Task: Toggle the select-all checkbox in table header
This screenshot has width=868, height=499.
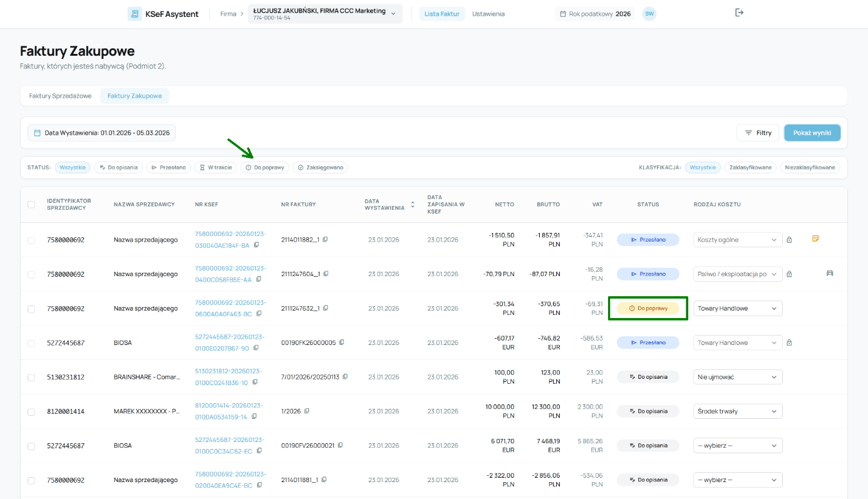Action: (31, 204)
